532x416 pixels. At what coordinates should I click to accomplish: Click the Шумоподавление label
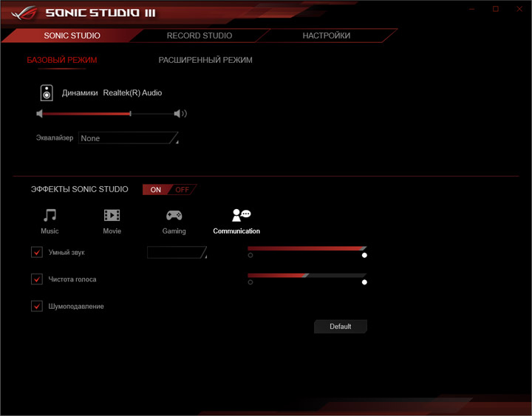tap(76, 307)
